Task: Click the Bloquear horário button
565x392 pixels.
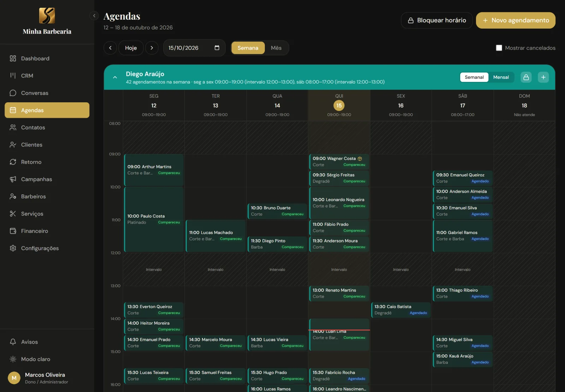Action: coord(437,20)
